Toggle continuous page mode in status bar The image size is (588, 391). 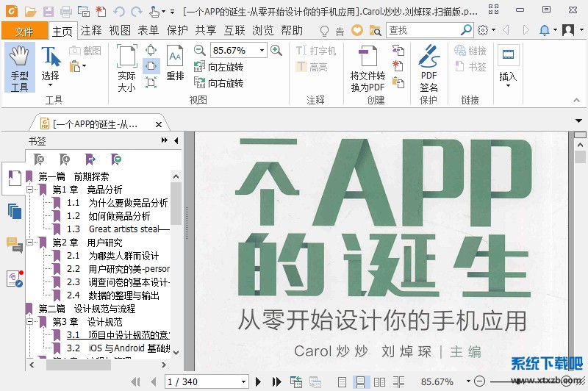(361, 381)
